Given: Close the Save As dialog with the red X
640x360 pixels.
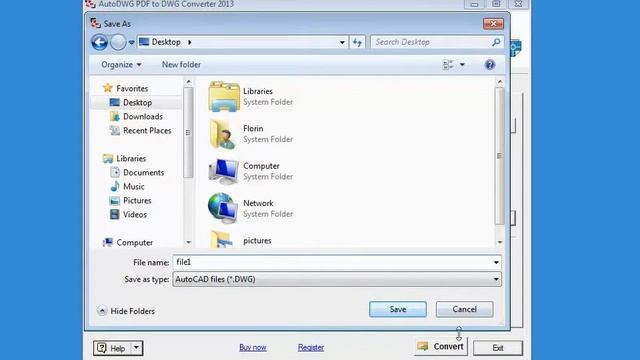Looking at the screenshot, I should point(493,24).
